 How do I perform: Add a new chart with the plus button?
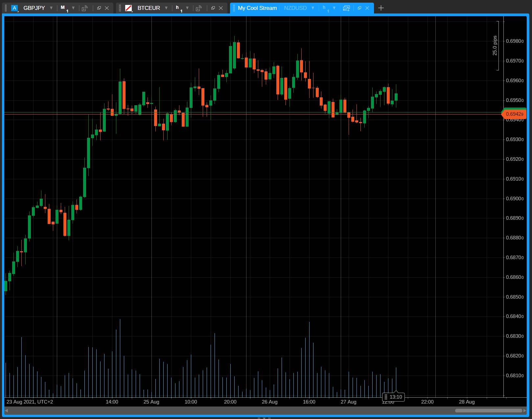coord(381,8)
